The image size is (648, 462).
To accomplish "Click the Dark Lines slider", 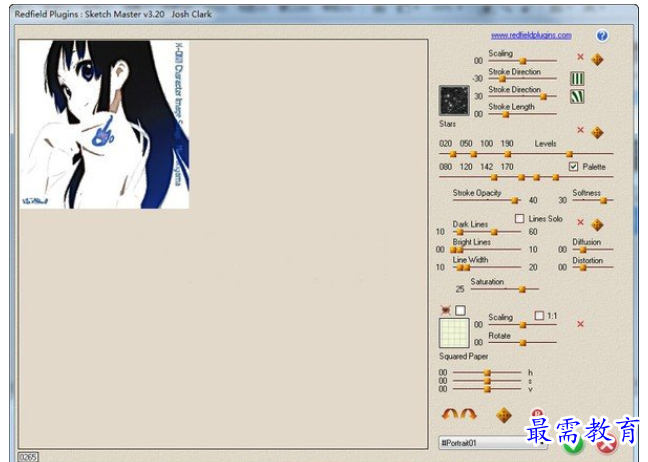I will coord(487,232).
